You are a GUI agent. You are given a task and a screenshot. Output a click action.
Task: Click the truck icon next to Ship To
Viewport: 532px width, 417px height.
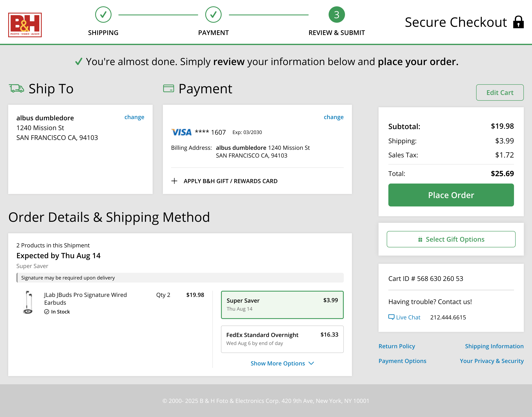click(16, 89)
